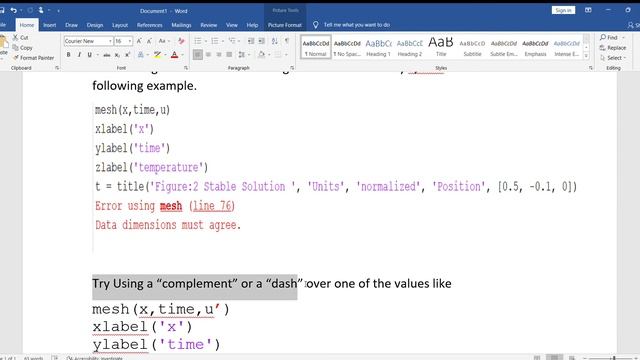Expand the font color dropdown arrow
The width and height of the screenshot is (640, 360).
tap(182, 55)
